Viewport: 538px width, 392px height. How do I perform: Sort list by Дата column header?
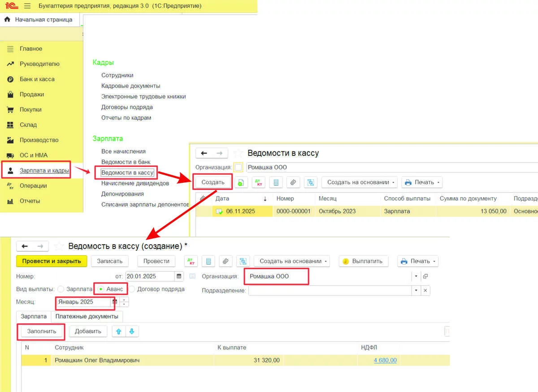pyautogui.click(x=242, y=198)
